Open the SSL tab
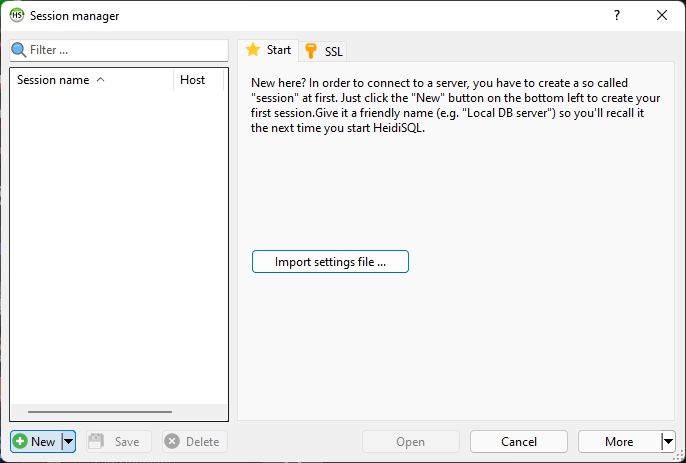The height and width of the screenshot is (463, 686). point(324,51)
